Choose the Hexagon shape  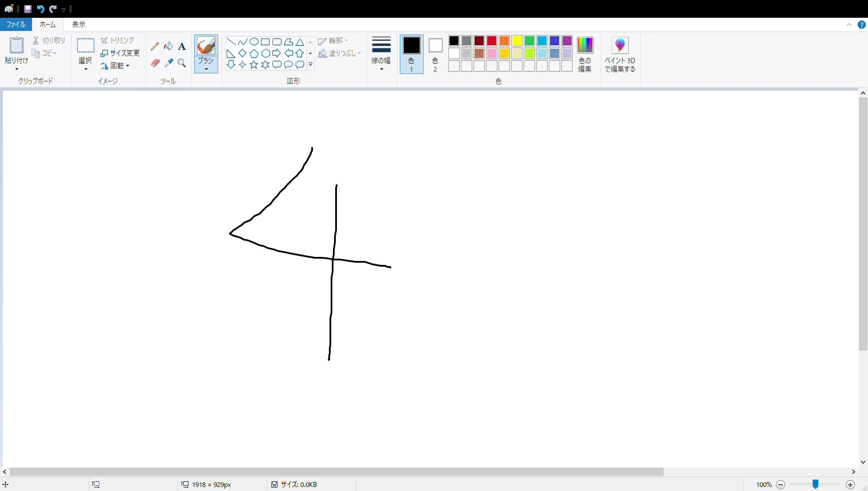tap(266, 53)
